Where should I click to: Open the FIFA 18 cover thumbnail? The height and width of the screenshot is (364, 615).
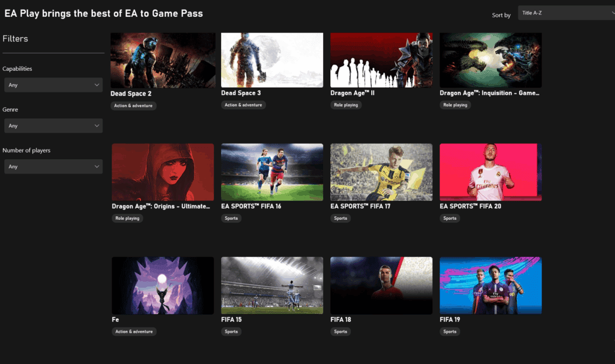(x=381, y=285)
